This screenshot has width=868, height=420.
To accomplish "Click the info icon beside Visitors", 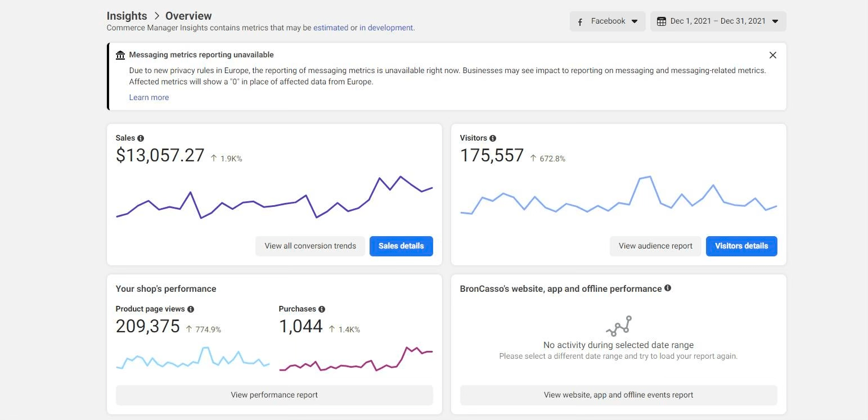I will coord(493,138).
